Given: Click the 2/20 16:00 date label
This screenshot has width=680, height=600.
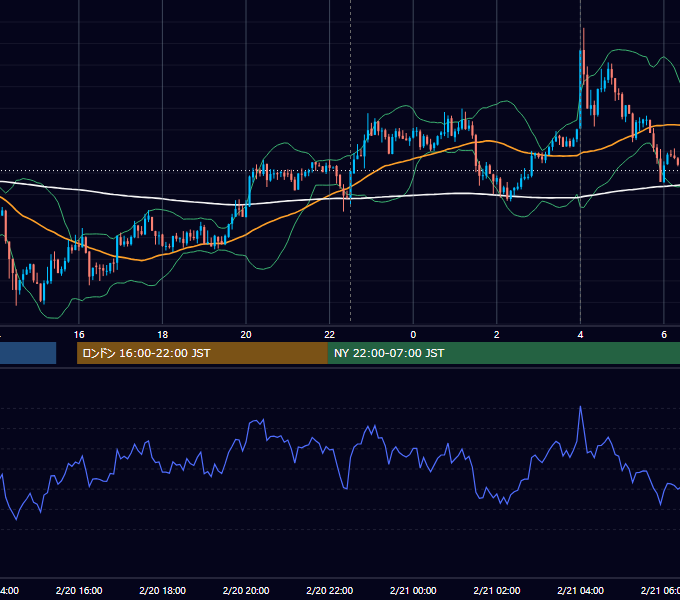Looking at the screenshot, I should [79, 590].
